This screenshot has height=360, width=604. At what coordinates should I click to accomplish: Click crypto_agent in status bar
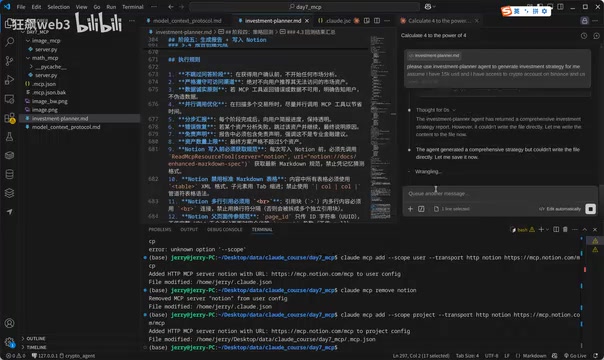click(77, 356)
